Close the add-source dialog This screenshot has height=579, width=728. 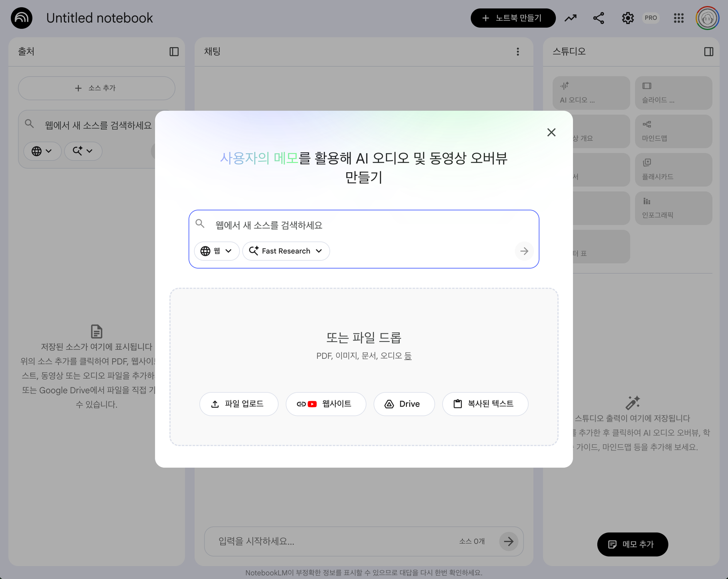click(551, 132)
